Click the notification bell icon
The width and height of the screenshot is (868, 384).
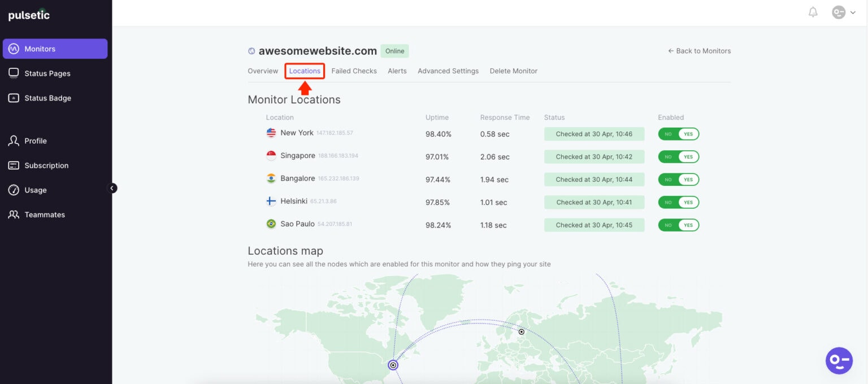(x=813, y=12)
